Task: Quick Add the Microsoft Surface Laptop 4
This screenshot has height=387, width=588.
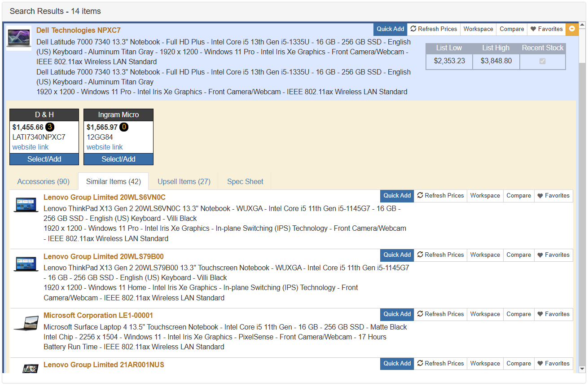Action: 397,314
